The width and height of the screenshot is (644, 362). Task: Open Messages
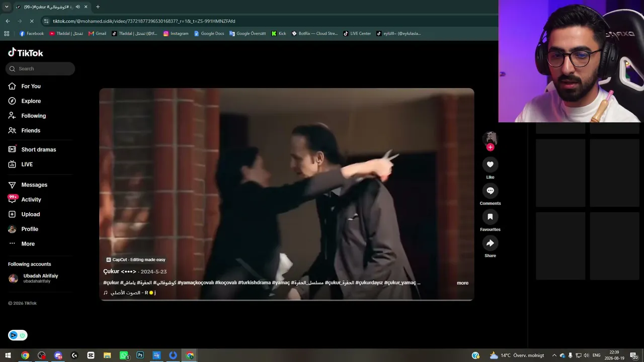28,185
